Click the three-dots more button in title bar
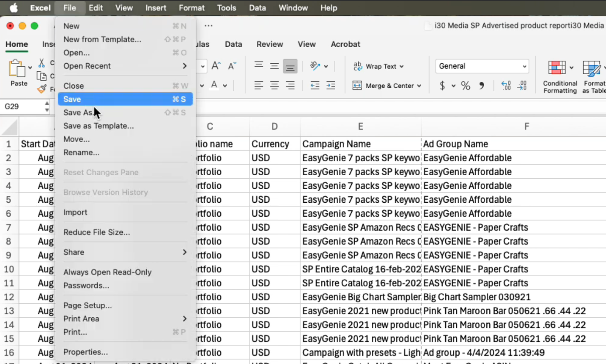 (208, 25)
